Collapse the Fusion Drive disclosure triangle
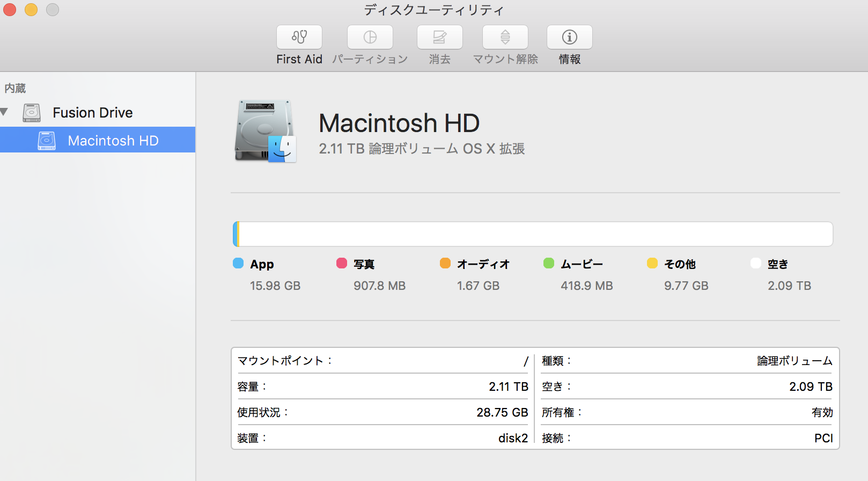The width and height of the screenshot is (868, 481). point(5,112)
